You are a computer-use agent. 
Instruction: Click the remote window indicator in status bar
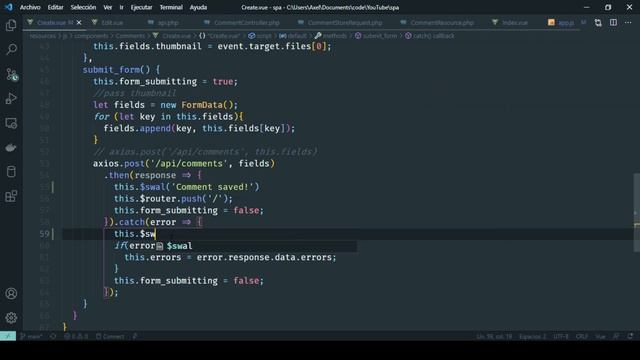coord(8,336)
